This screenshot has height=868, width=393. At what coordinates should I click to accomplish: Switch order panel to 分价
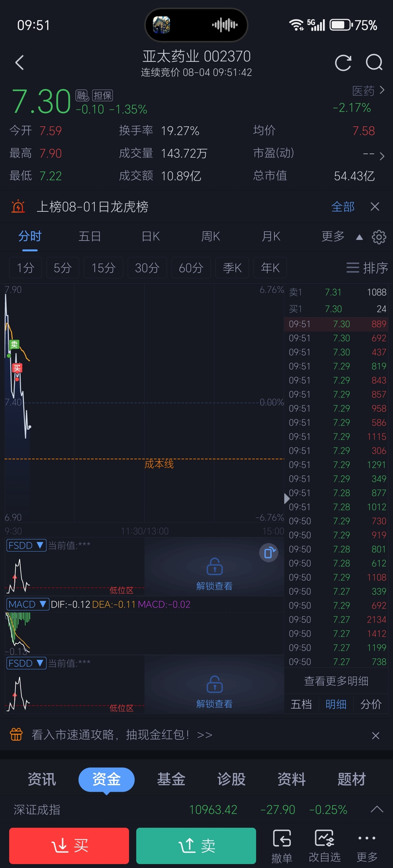(x=371, y=704)
